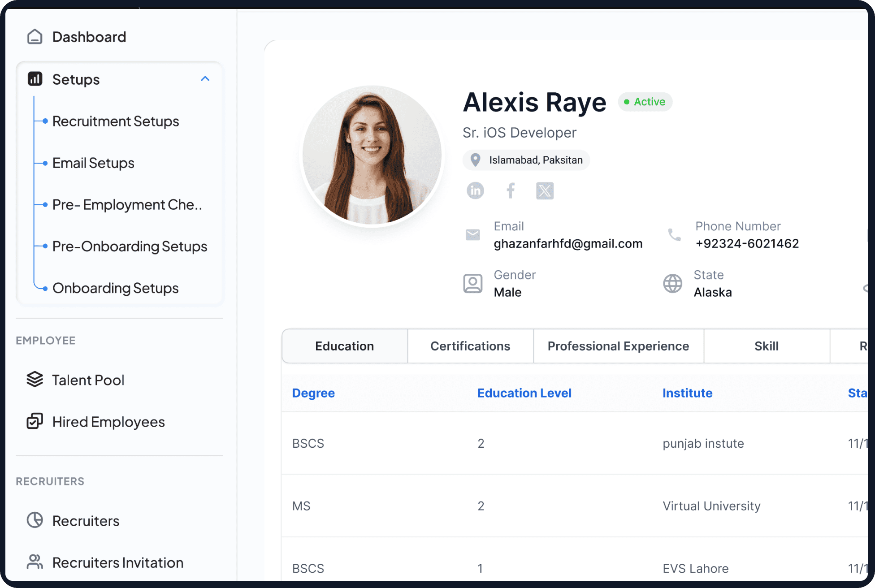The image size is (875, 588).
Task: Click the Islamabad, Paksitan location chip
Action: pyautogui.click(x=526, y=160)
